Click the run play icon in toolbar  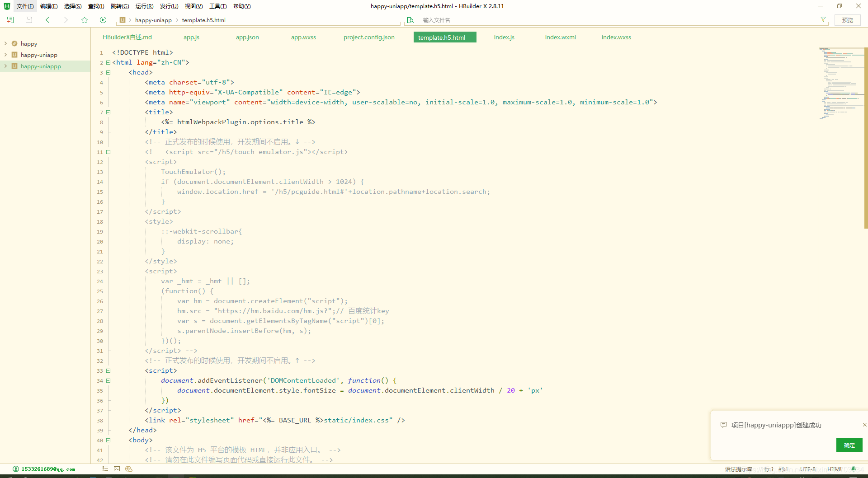[103, 20]
